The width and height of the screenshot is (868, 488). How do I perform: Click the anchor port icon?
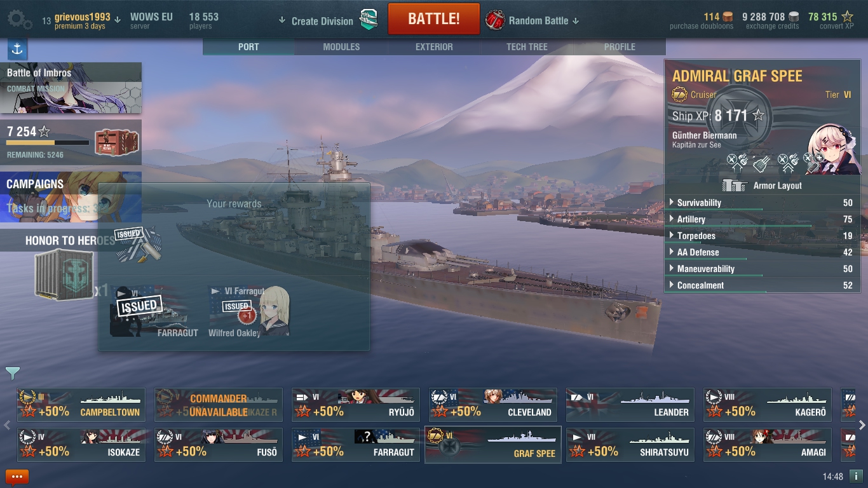coord(17,49)
